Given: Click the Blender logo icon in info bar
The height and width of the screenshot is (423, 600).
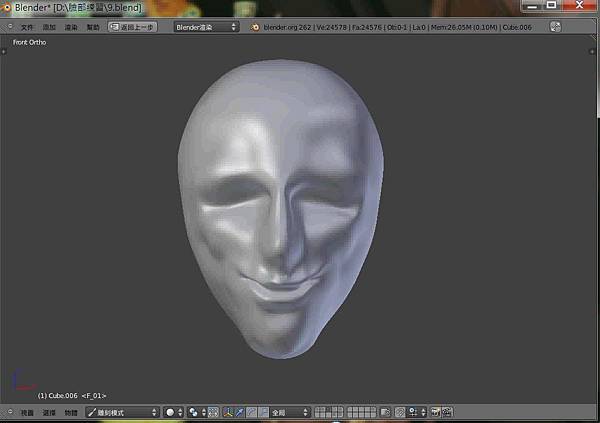Looking at the screenshot, I should point(256,27).
